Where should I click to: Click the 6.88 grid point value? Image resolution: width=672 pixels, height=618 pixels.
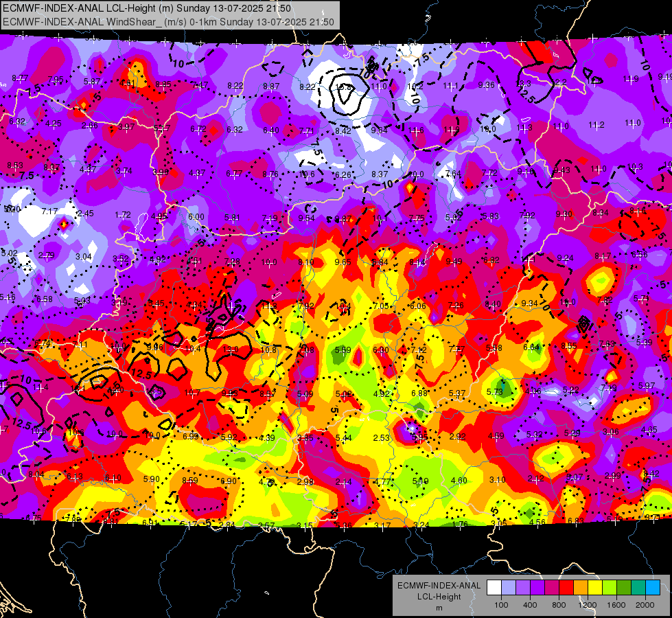pos(419,393)
